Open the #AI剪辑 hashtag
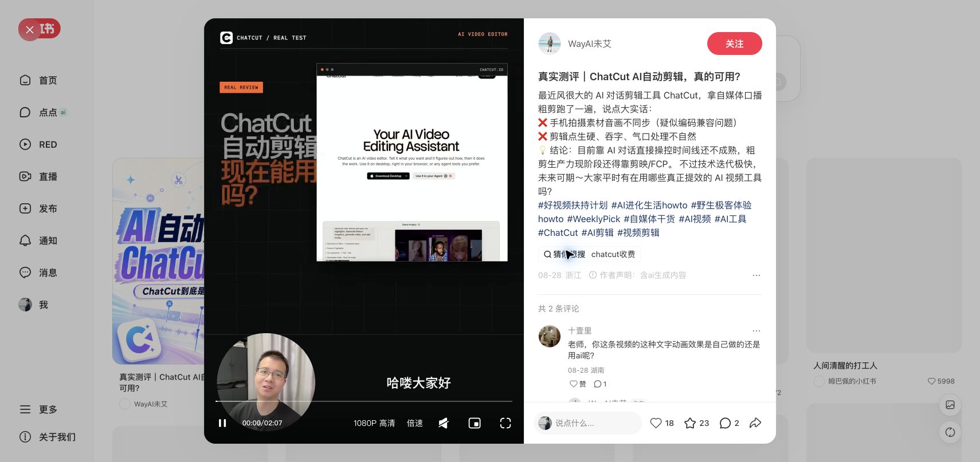Viewport: 980px width, 462px height. [598, 232]
